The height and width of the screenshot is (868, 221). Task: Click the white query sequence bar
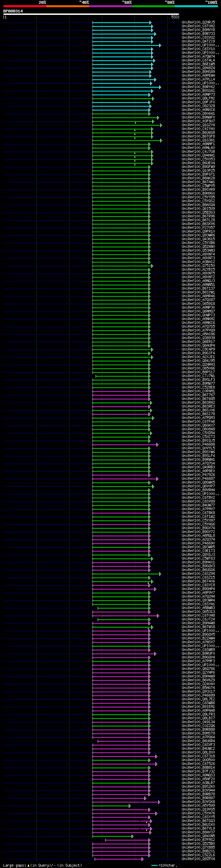tap(91, 14)
